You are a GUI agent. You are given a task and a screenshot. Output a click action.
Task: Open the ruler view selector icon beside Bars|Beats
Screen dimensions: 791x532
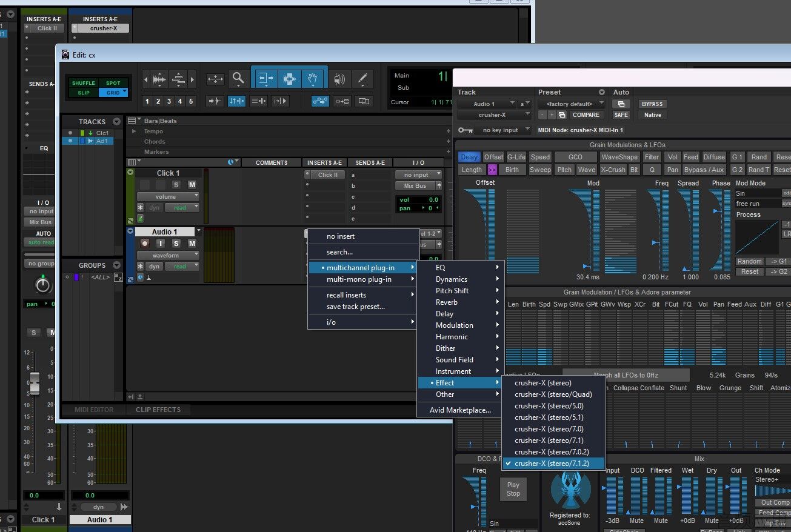132,121
